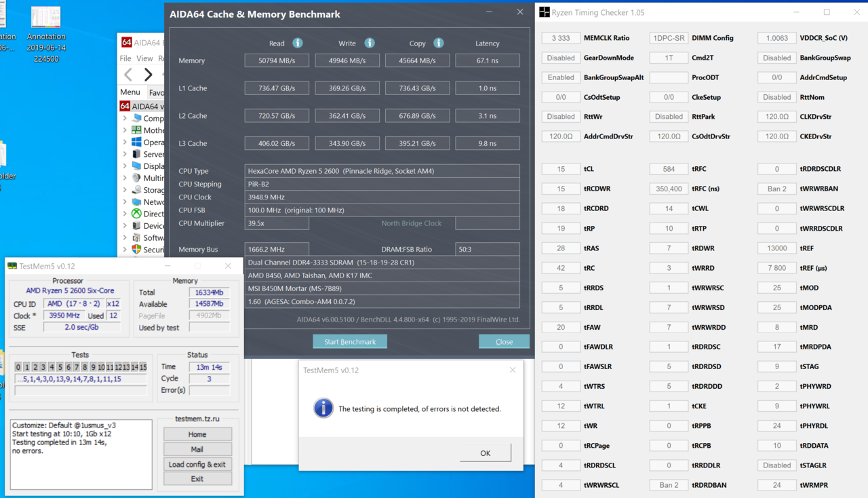Viewport: 868px width, 498px height.
Task: Click the Display monitor icon in tree
Action: tap(136, 166)
